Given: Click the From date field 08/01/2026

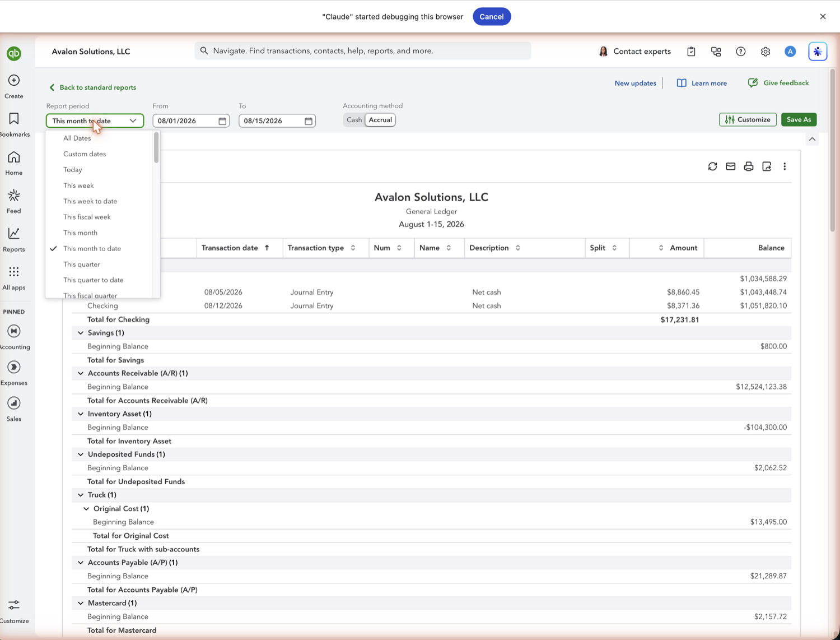Looking at the screenshot, I should [191, 121].
